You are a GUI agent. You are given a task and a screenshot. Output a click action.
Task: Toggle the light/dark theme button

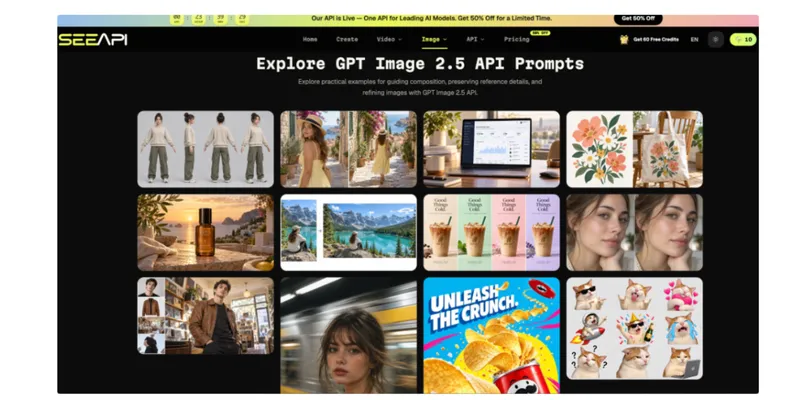[715, 39]
